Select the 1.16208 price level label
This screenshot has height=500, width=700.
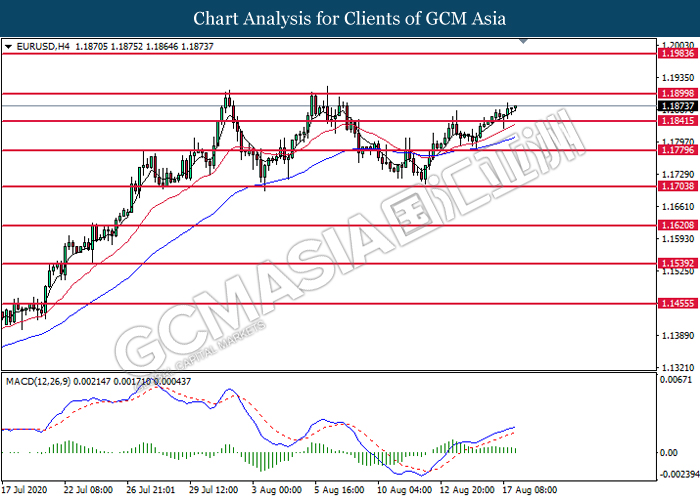[678, 225]
